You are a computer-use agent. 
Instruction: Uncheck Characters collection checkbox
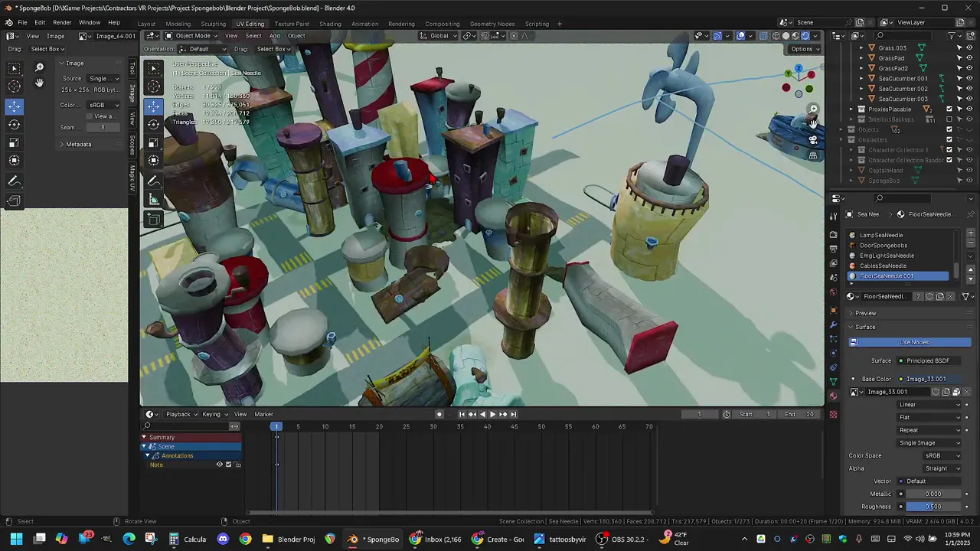tap(949, 140)
